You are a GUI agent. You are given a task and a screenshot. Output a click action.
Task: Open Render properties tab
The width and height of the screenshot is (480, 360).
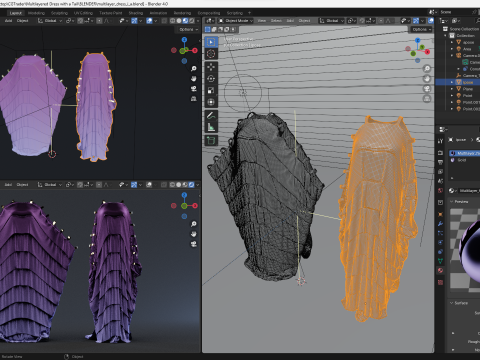tap(440, 153)
